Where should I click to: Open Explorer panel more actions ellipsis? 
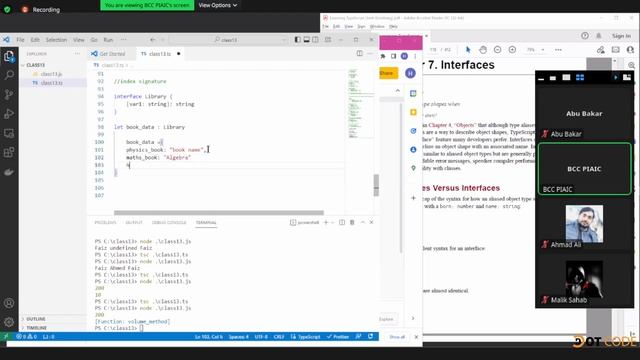click(77, 53)
